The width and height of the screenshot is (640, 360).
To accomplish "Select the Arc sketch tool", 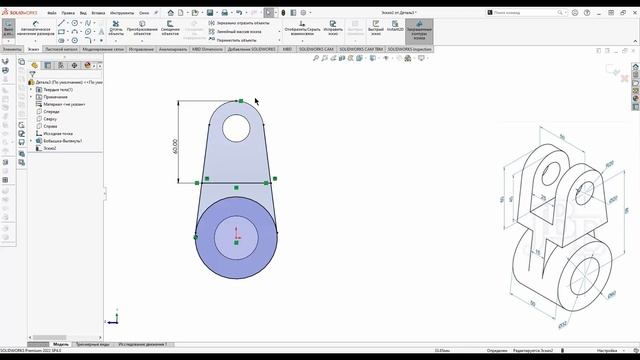I will click(x=75, y=32).
